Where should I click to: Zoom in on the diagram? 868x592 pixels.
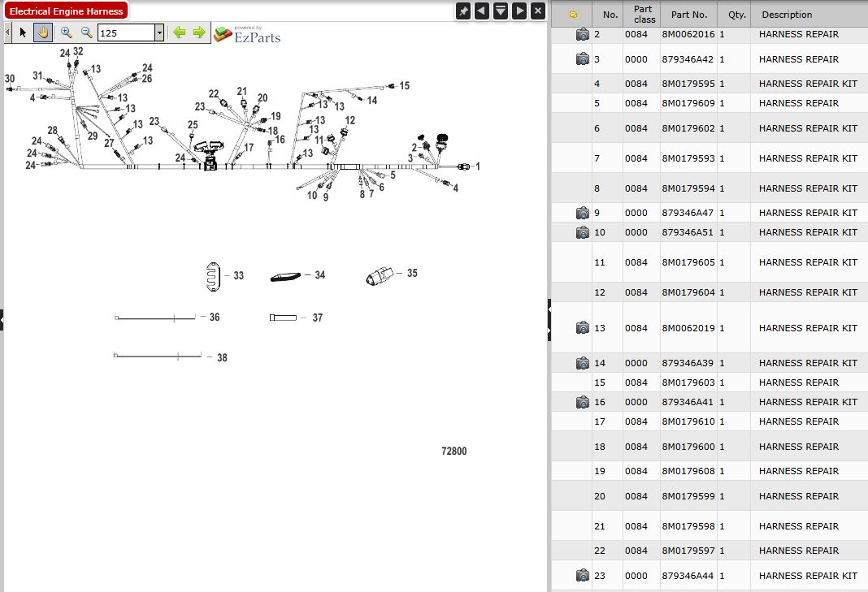(67, 32)
